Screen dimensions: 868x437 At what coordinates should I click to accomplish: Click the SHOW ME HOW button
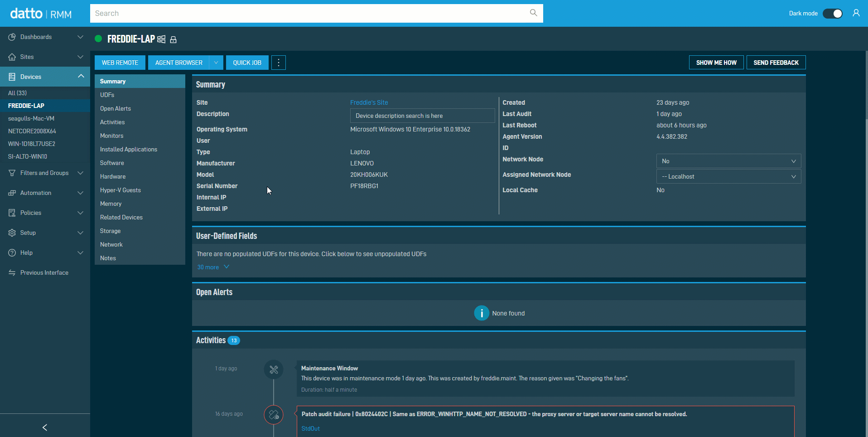(x=716, y=63)
